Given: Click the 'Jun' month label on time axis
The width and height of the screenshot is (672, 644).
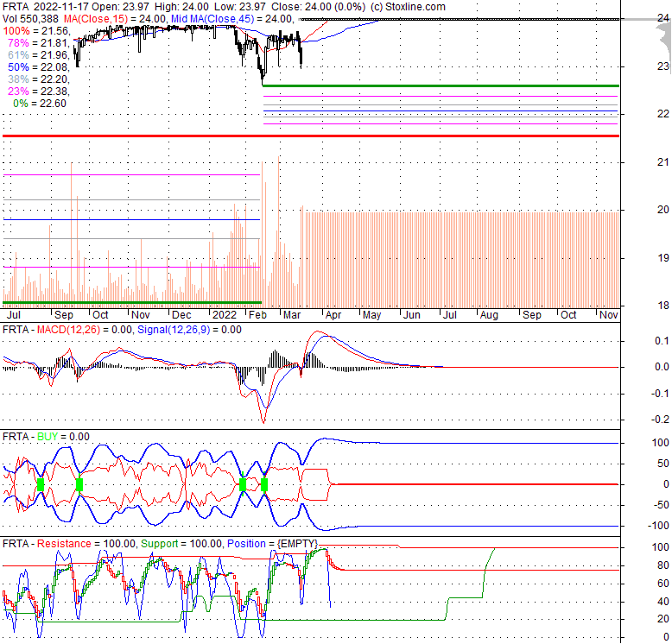Looking at the screenshot, I should (x=412, y=315).
